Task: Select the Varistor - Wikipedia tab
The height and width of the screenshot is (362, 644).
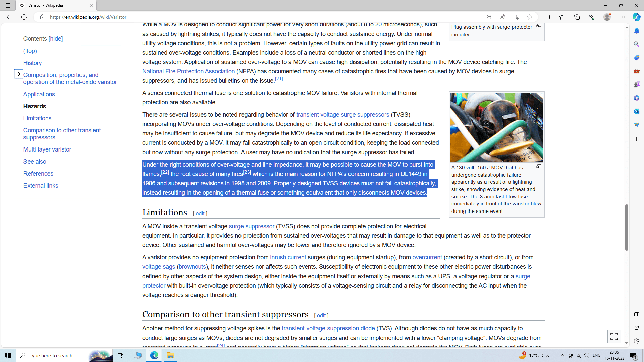Action: [x=56, y=5]
